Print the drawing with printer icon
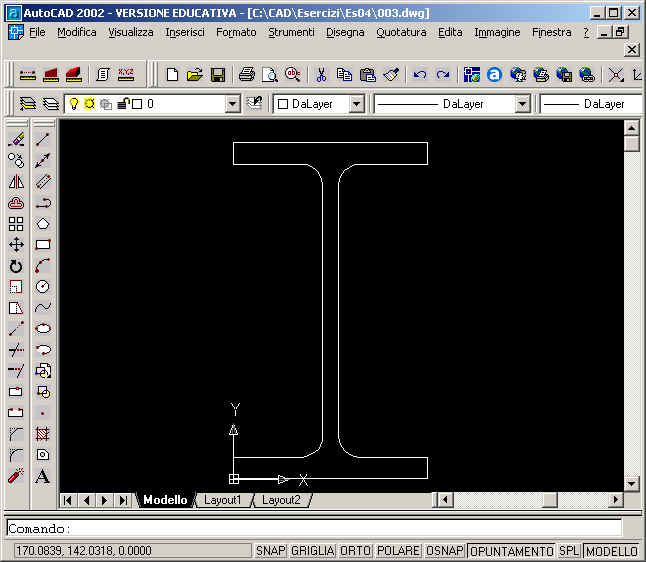Screen dimensions: 646x562 click(x=247, y=75)
